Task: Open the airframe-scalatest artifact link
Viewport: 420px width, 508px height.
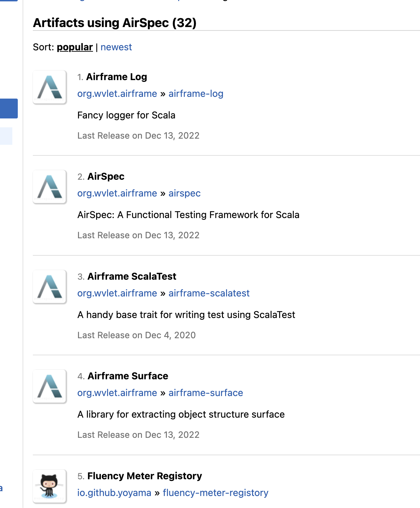Action: [x=209, y=293]
